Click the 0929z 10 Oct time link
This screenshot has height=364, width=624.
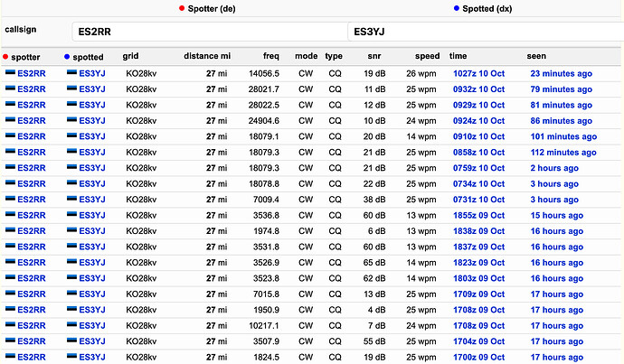click(x=478, y=105)
